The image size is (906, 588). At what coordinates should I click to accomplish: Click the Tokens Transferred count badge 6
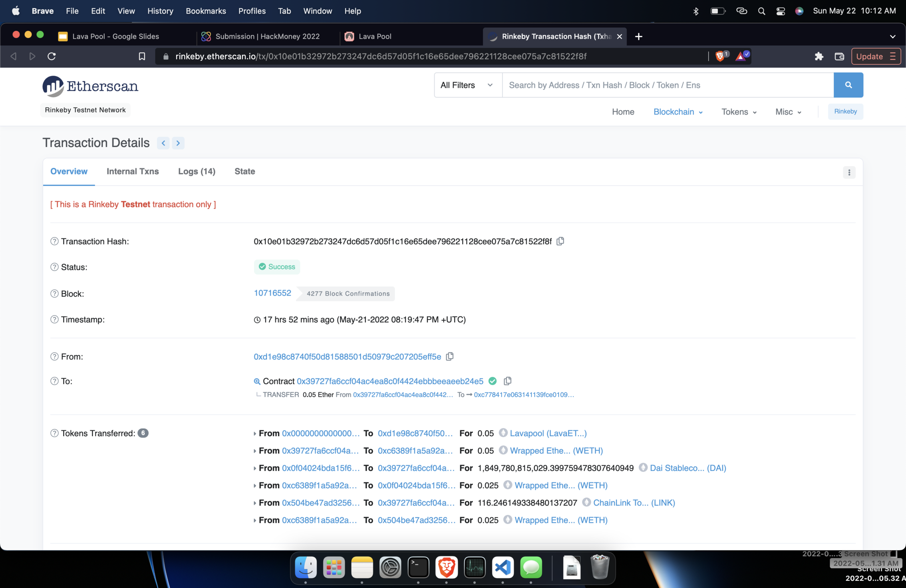[143, 433]
